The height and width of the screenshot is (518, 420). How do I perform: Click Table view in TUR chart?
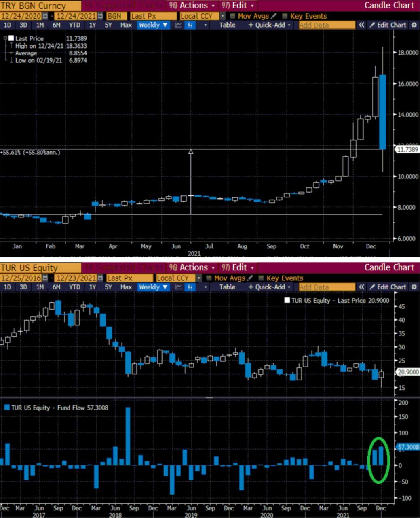227,287
